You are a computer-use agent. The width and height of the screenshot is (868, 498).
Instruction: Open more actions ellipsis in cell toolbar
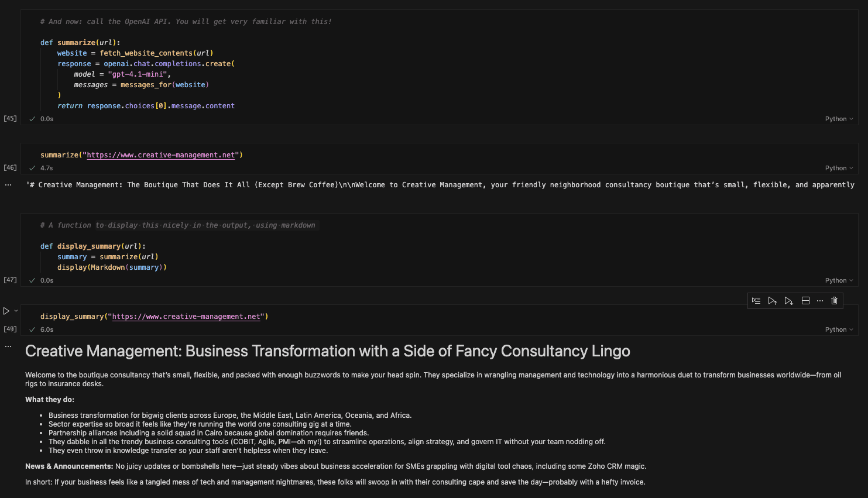[820, 301]
